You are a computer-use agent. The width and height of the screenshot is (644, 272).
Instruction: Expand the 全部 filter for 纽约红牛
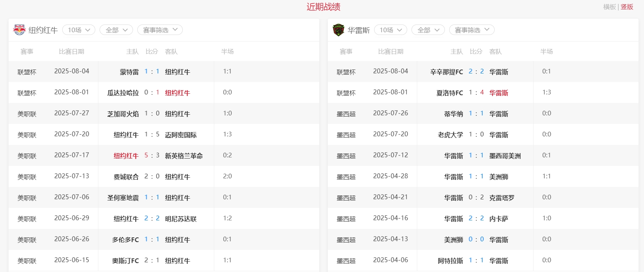pos(116,30)
